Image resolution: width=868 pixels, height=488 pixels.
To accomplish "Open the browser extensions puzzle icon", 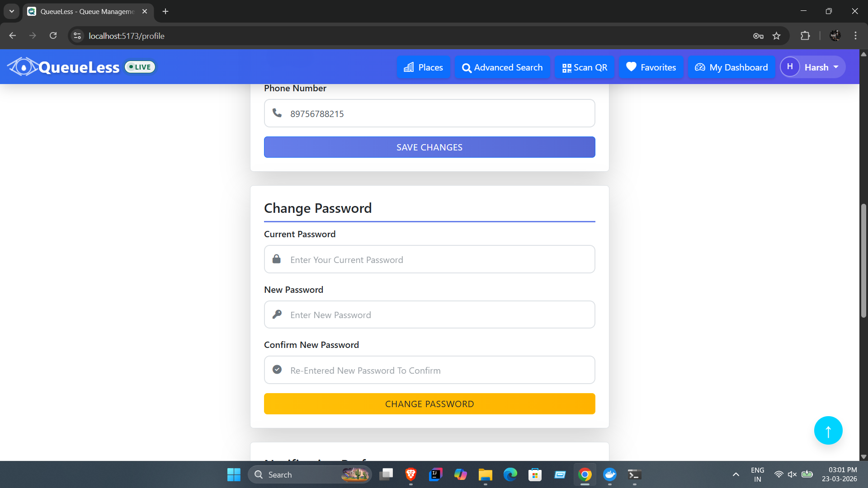I will point(805,36).
